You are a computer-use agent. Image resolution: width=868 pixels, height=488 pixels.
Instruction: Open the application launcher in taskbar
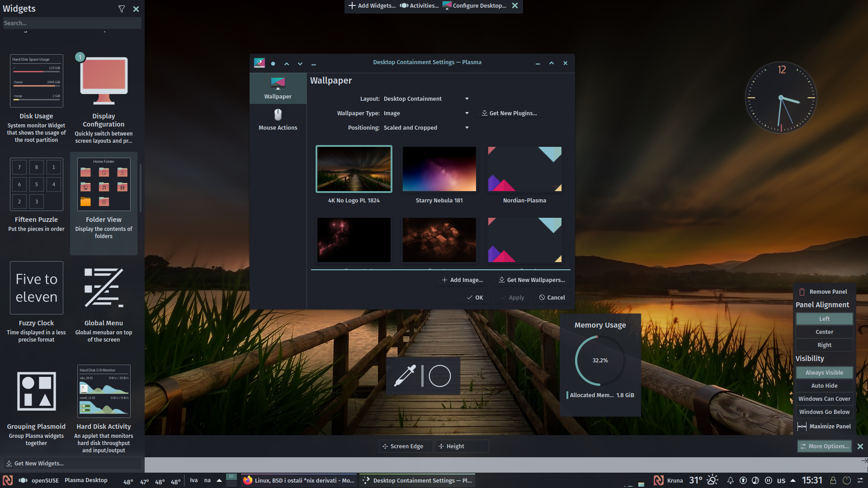coord(8,480)
